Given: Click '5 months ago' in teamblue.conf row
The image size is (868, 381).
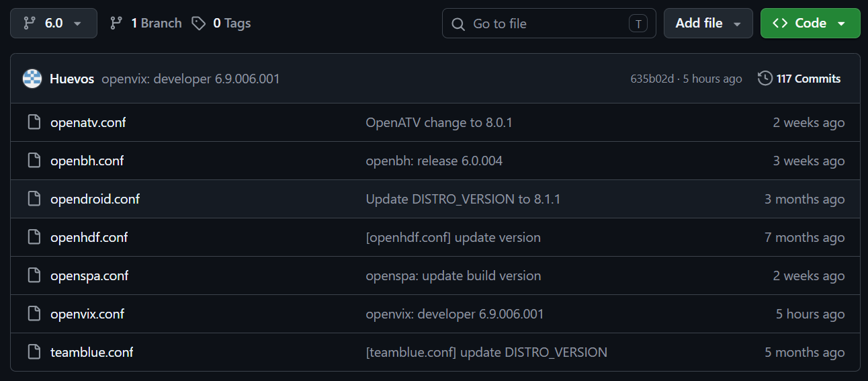Looking at the screenshot, I should click(x=805, y=352).
